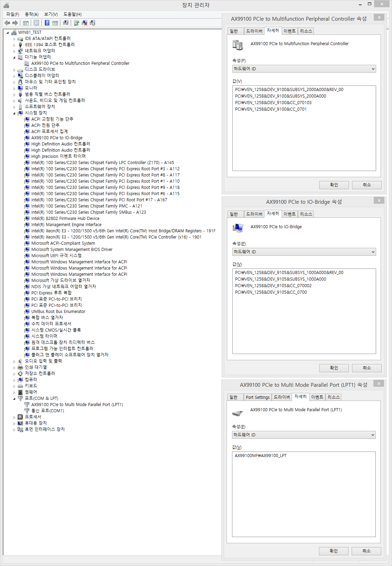Click the AX99100 PCIe to IO-Bridge tree icon
Viewport: 392px width, 566px height.
(27, 138)
